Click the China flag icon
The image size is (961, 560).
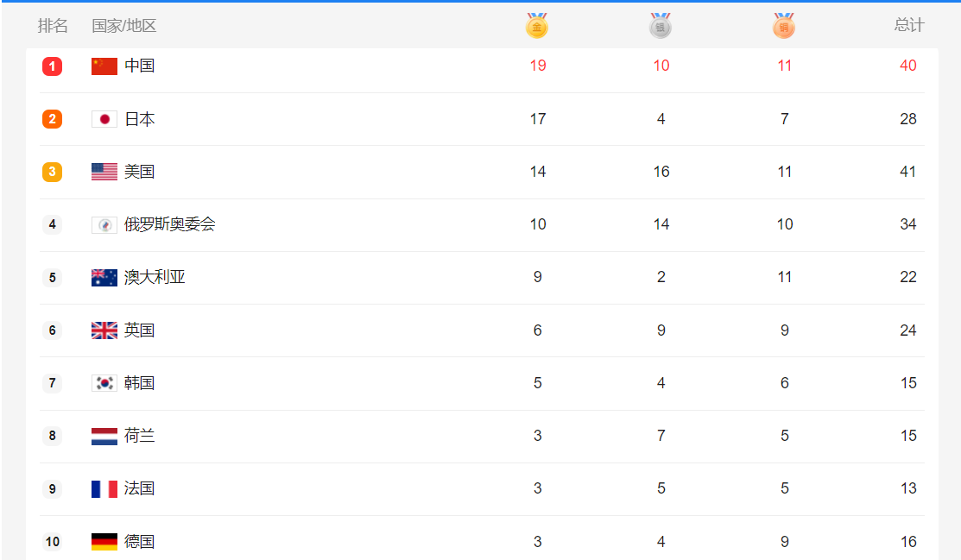pos(104,66)
